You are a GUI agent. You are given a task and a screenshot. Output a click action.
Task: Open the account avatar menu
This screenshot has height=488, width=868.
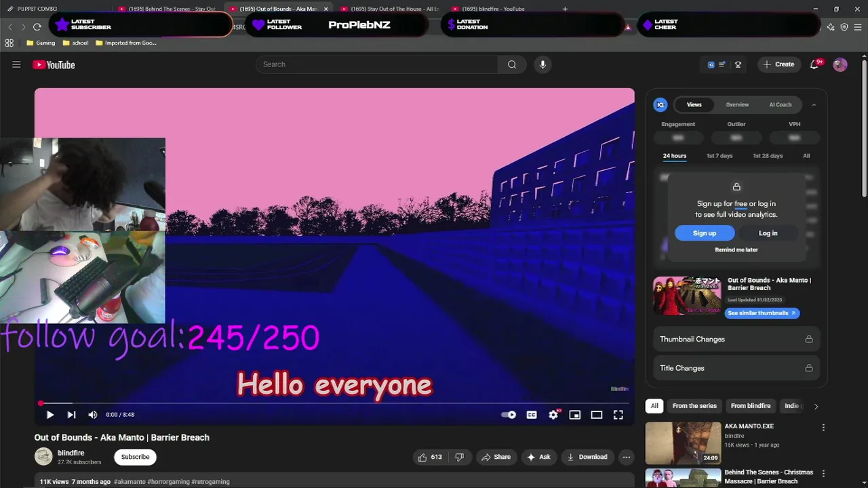(x=840, y=64)
